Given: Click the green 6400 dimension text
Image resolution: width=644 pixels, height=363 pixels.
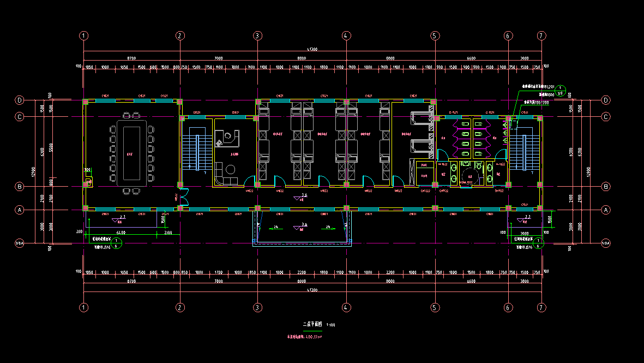Looking at the screenshot, I should coord(121,233).
